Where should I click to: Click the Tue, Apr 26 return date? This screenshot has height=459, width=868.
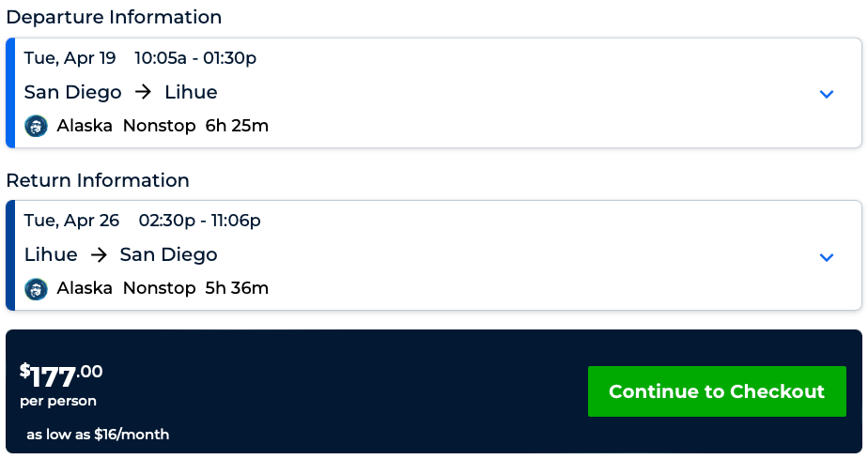point(72,221)
